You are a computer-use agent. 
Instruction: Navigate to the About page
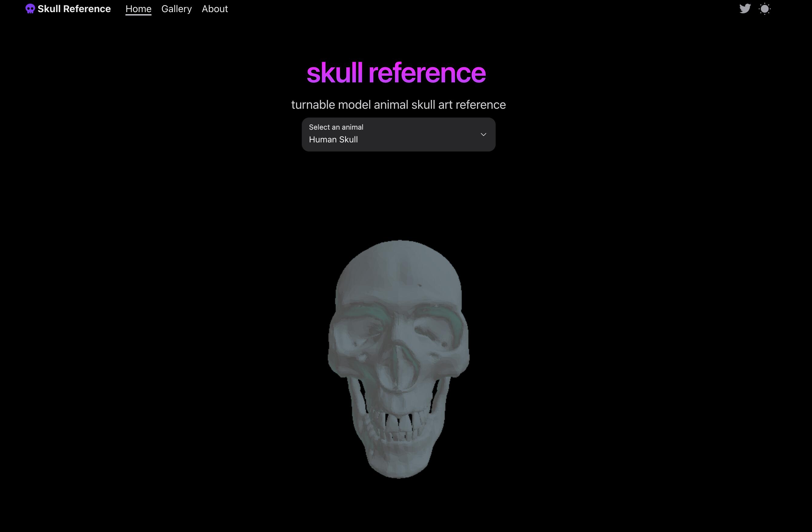pos(215,9)
